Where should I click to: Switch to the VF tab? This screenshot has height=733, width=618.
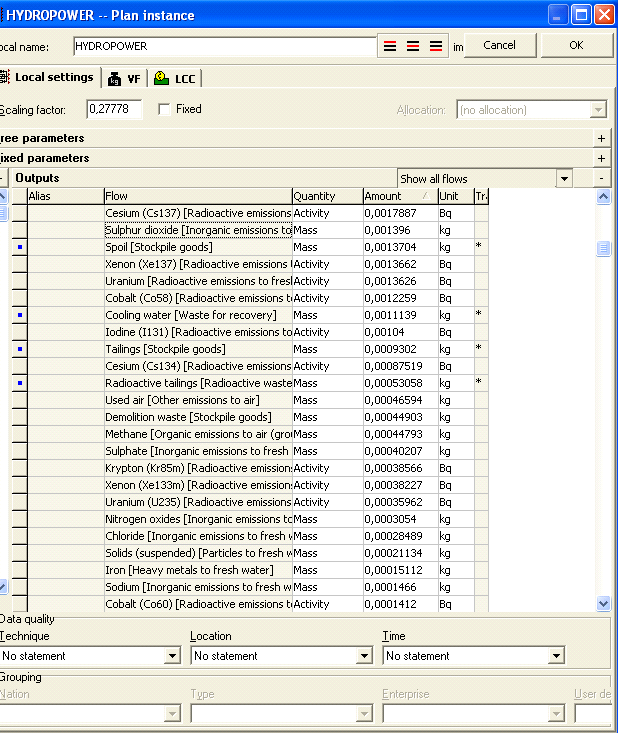tap(125, 79)
